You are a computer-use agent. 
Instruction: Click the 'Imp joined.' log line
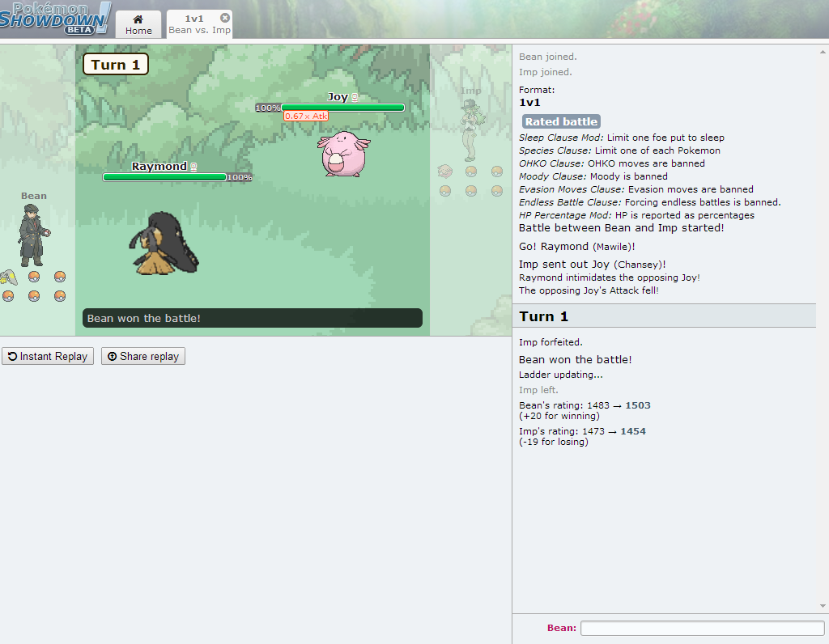(x=545, y=72)
